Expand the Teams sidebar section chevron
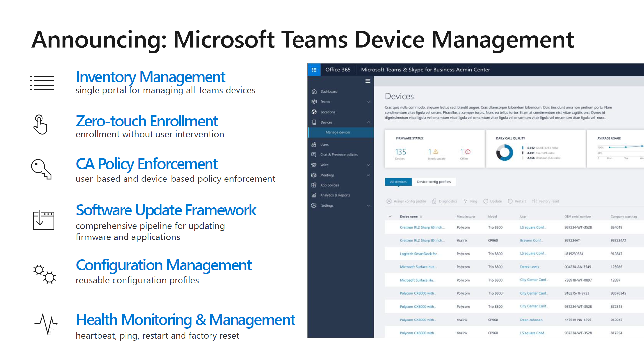Viewport: 644px width, 362px height. [369, 102]
